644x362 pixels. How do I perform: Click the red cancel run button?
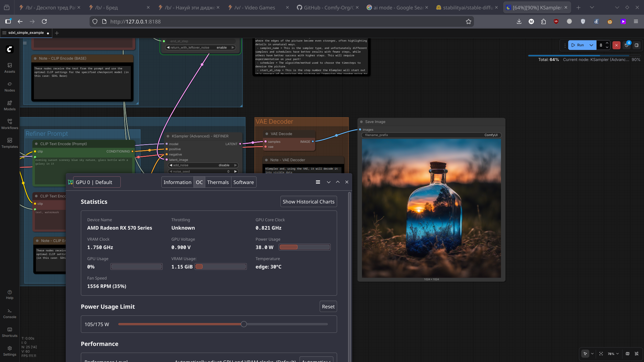(x=616, y=45)
